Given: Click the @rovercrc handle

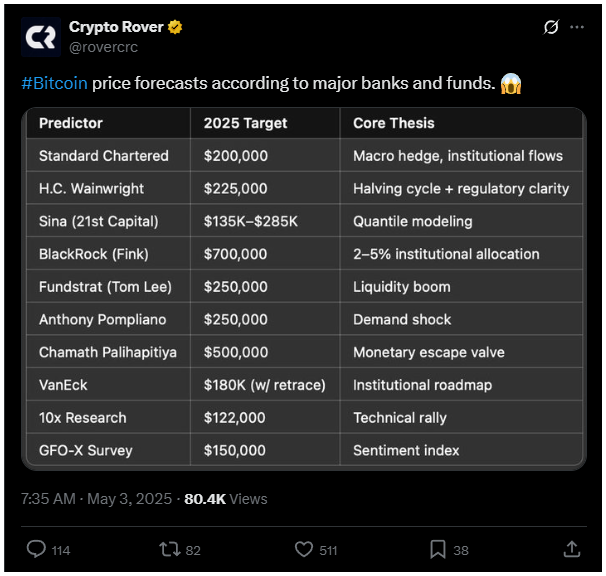Looking at the screenshot, I should coord(103,47).
